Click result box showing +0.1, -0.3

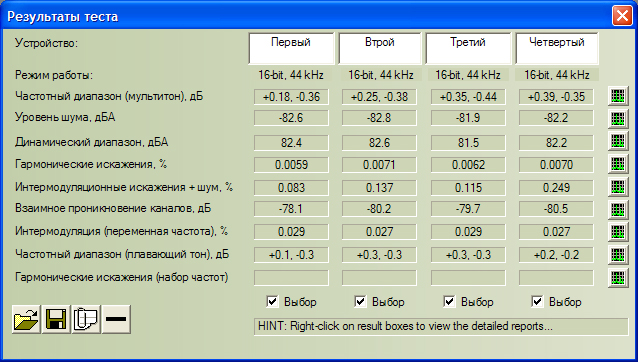[x=291, y=255]
